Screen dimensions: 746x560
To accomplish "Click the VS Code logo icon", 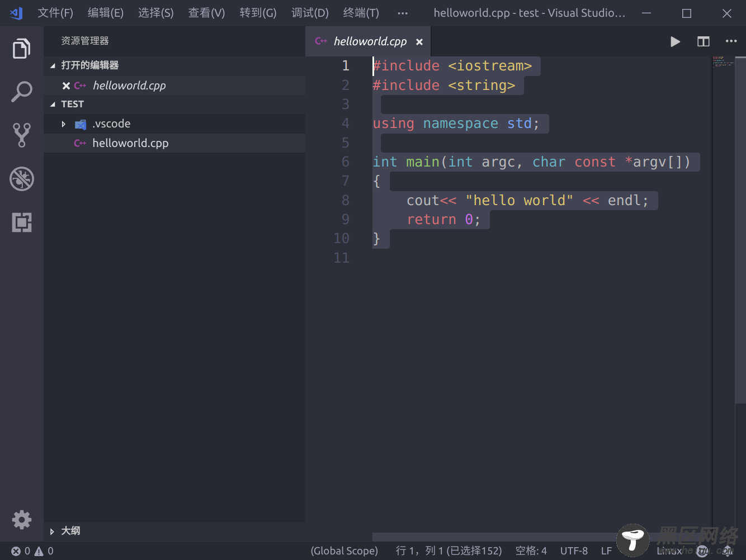I will coord(16,13).
